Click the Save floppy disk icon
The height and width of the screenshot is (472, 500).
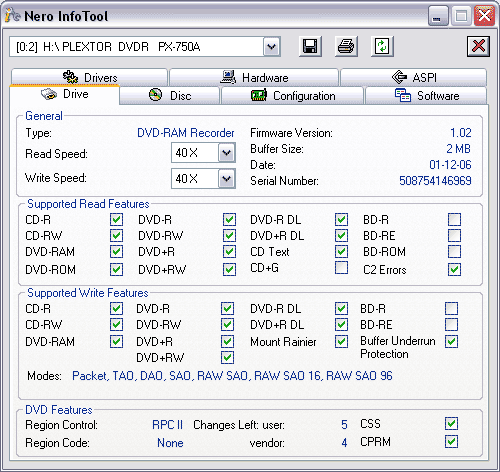point(310,46)
